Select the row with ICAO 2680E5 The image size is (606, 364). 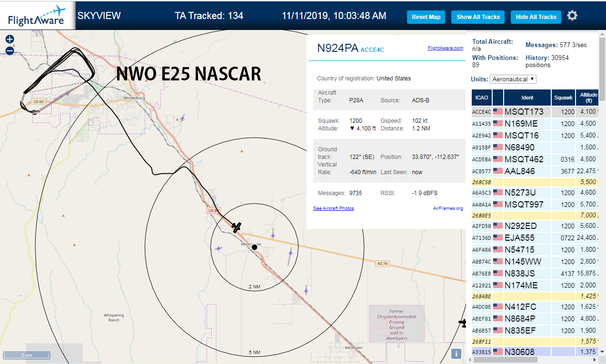coord(535,215)
